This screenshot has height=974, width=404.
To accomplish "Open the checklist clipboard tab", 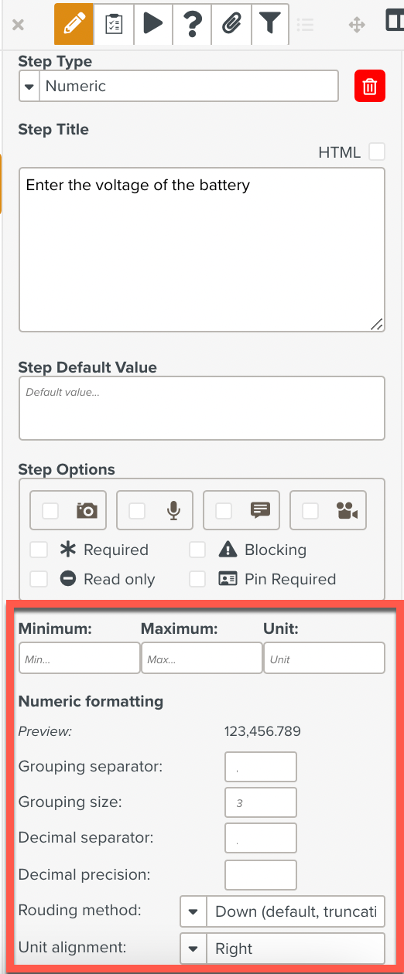I will click(x=114, y=24).
